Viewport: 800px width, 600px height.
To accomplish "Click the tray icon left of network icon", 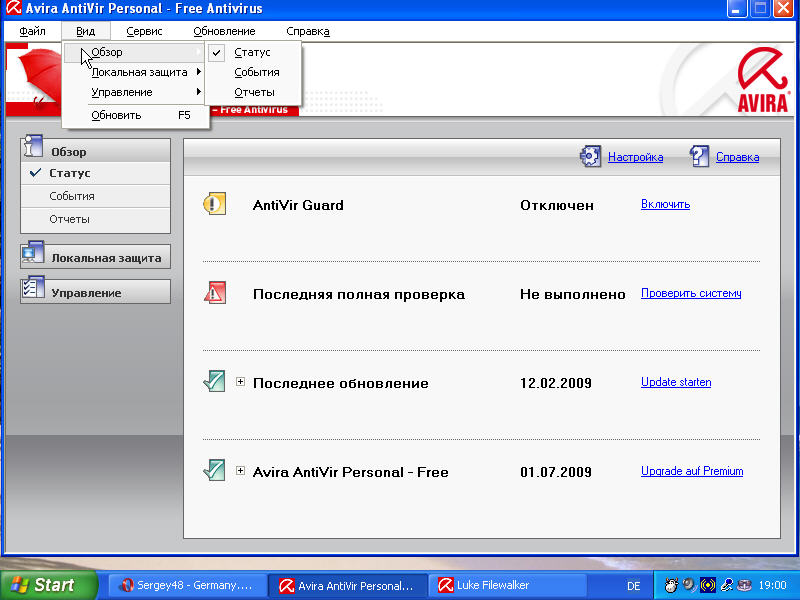I will (x=726, y=585).
